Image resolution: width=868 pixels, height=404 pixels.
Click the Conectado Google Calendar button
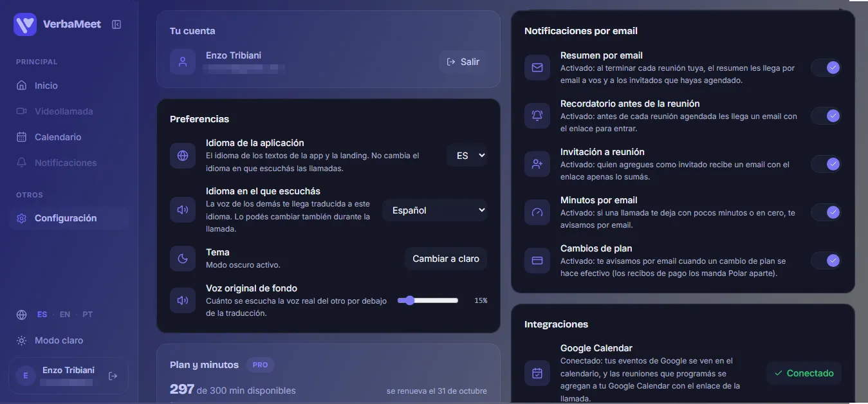pos(804,373)
